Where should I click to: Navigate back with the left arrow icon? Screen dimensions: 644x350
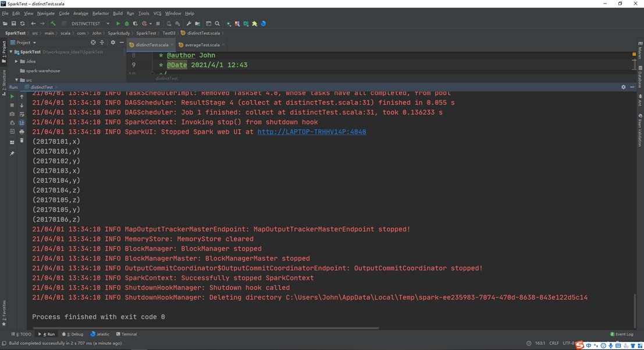tap(33, 24)
